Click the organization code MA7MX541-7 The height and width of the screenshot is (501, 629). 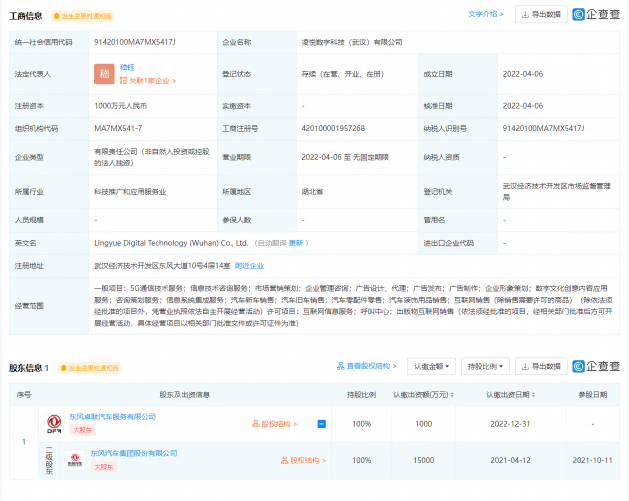tap(118, 128)
